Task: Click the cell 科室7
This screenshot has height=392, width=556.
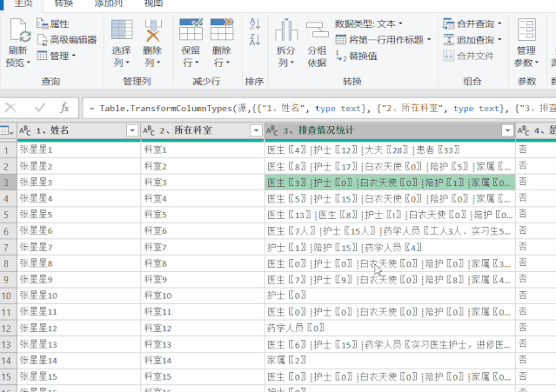Action: click(x=203, y=247)
